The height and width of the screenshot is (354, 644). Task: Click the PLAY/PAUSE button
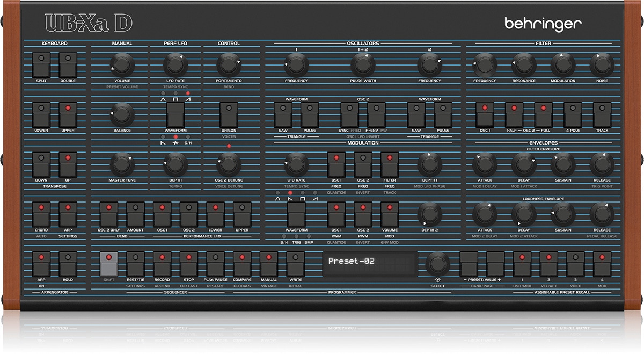216,264
